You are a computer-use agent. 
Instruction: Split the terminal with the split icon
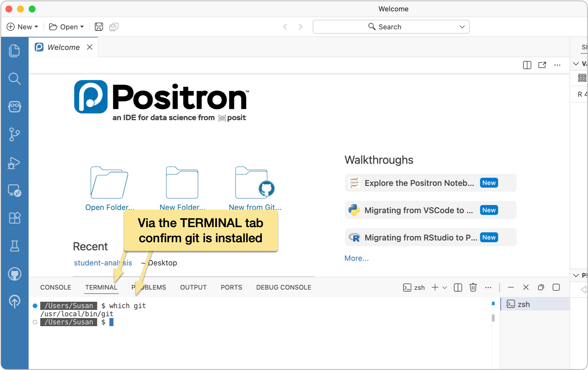[458, 287]
